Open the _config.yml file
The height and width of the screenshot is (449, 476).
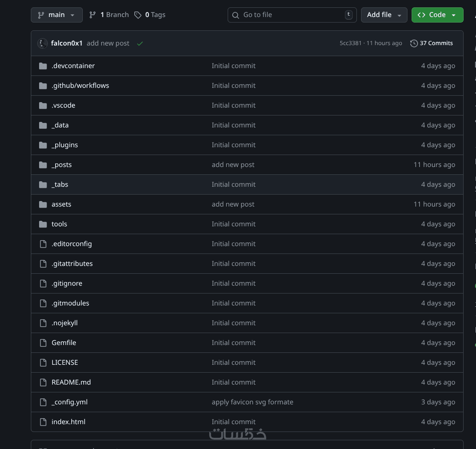(69, 402)
